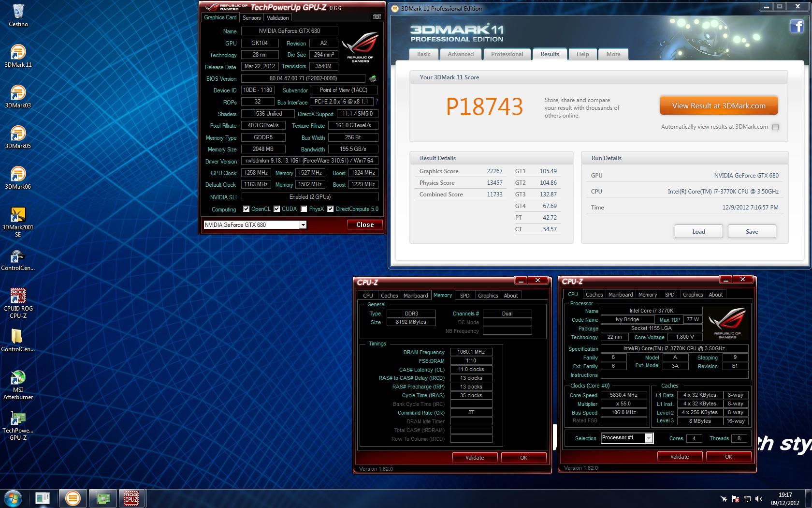This screenshot has height=508, width=812.
Task: Click the Save button in Run Details
Action: pyautogui.click(x=752, y=232)
